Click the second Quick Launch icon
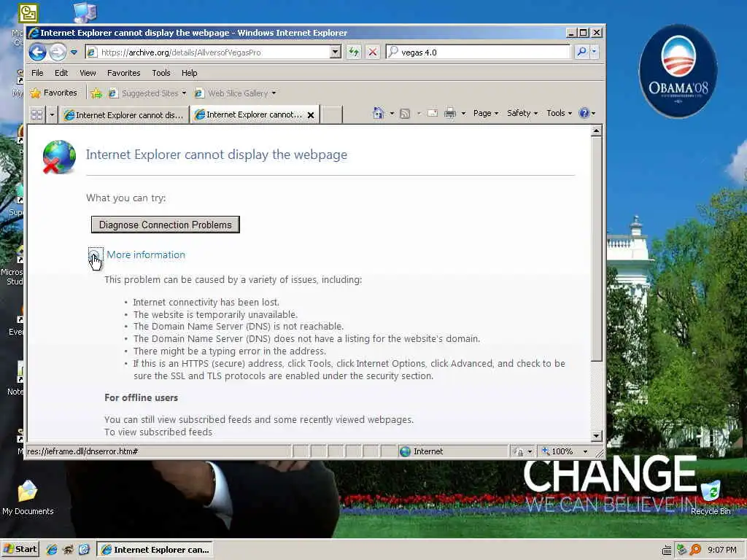Viewport: 747px width, 560px height. (x=68, y=550)
